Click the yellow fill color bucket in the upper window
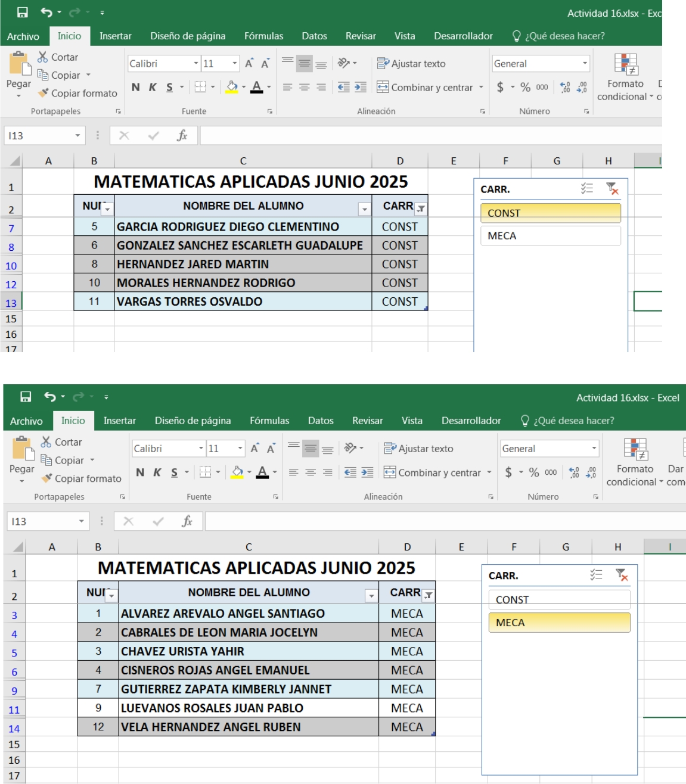 pyautogui.click(x=232, y=87)
